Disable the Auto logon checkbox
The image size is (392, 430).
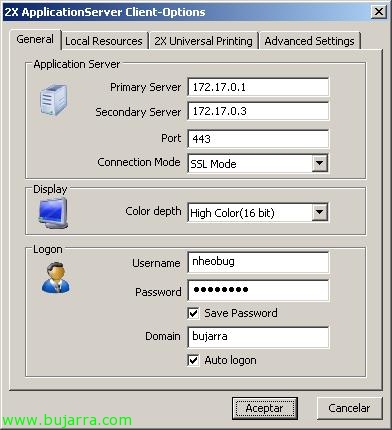[x=194, y=360]
